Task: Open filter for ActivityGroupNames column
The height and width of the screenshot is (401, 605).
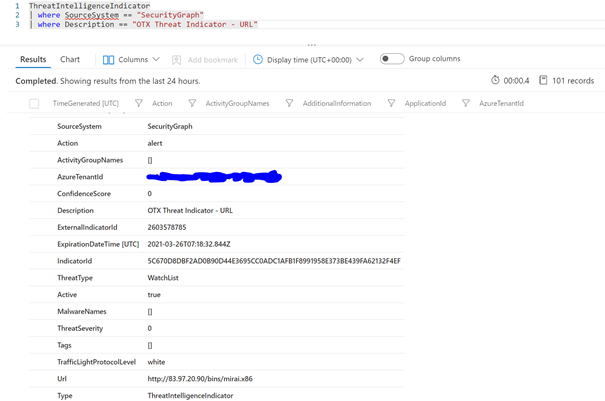Action: coord(289,103)
